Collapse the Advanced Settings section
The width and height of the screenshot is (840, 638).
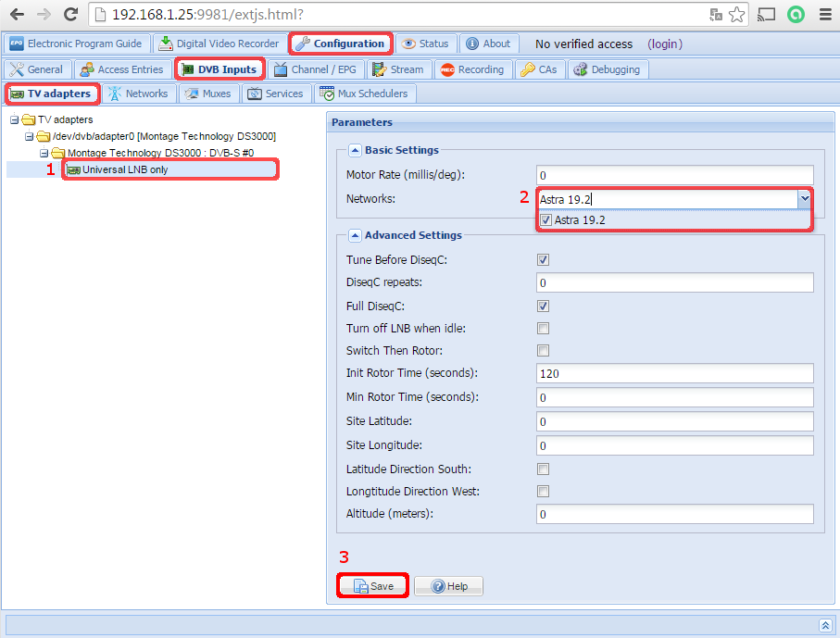coord(355,235)
